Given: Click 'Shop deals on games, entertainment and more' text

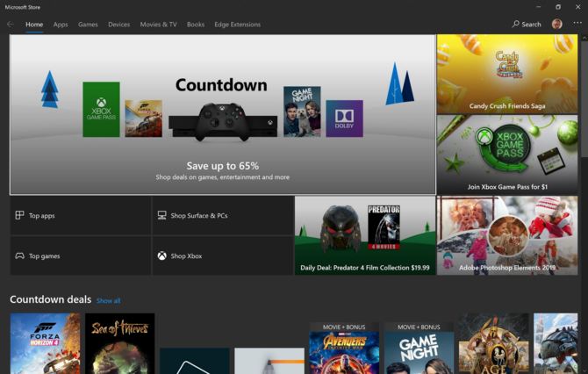Looking at the screenshot, I should 223,177.
